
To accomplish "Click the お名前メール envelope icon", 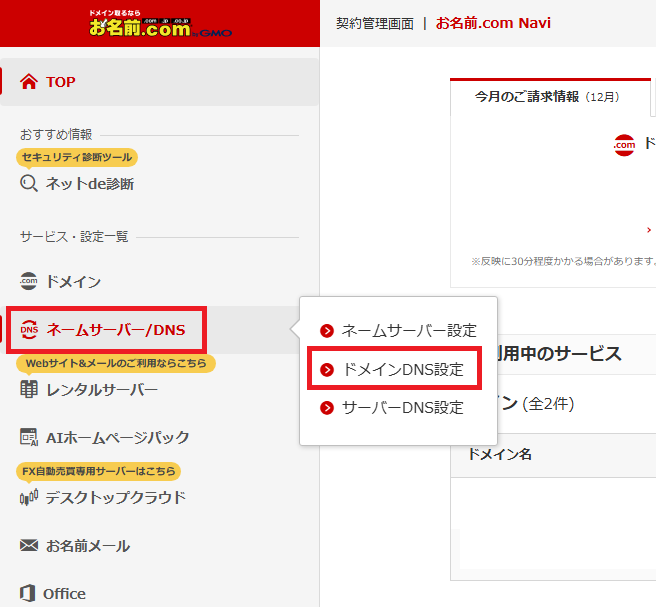I will 29,546.
